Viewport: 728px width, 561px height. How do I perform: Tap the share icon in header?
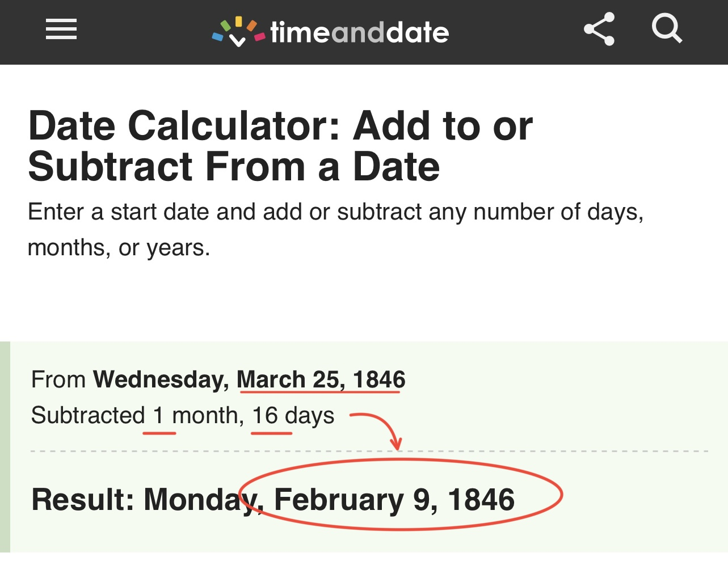(x=599, y=29)
